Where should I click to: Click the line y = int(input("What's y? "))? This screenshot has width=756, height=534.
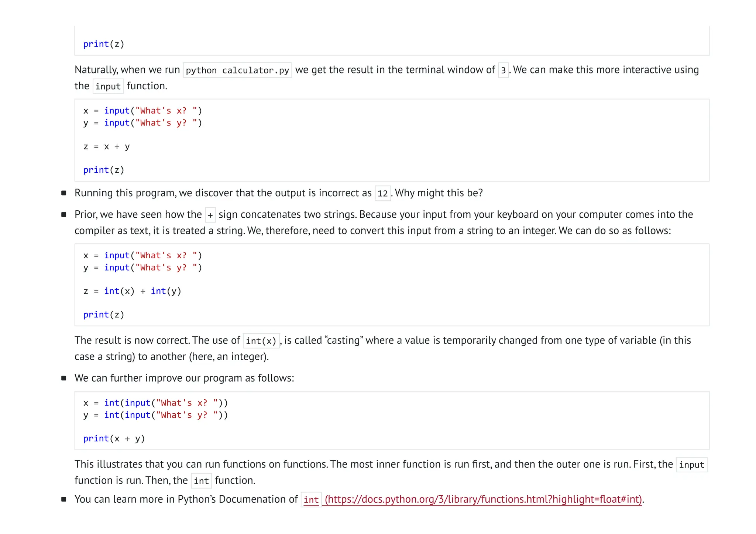click(x=155, y=415)
